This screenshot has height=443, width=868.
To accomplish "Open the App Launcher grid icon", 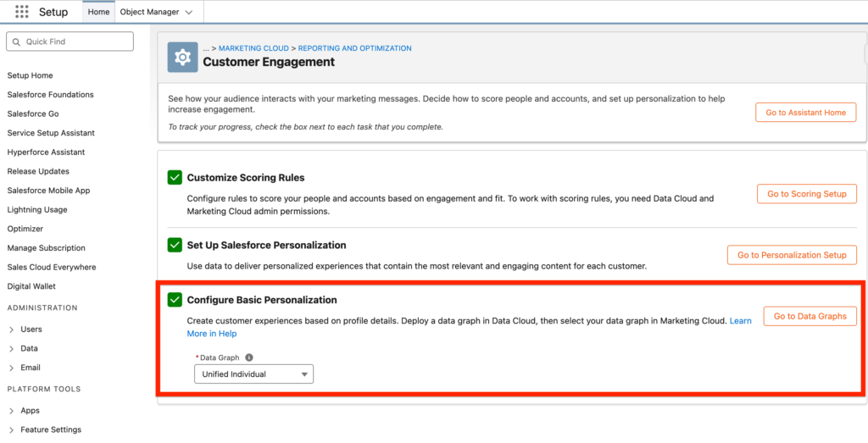I will click(x=22, y=12).
